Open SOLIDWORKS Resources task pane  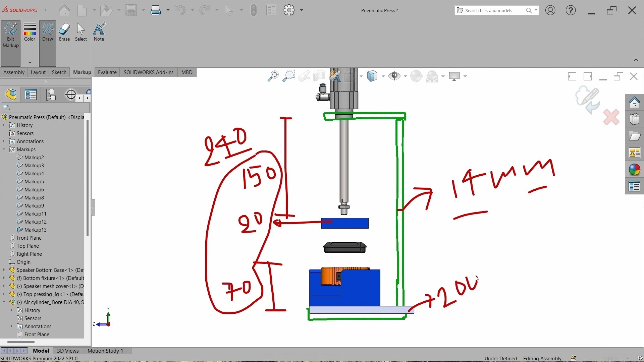(x=634, y=103)
